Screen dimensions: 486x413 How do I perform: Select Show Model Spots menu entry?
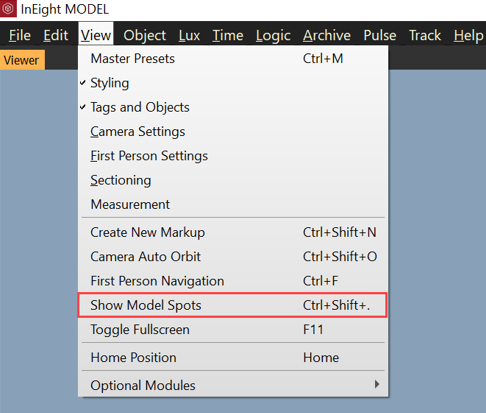click(232, 305)
